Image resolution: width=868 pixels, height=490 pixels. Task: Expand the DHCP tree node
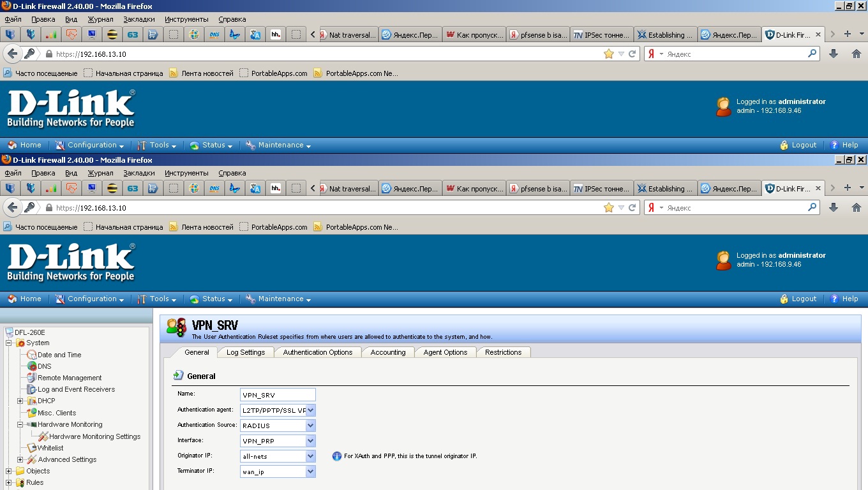tap(20, 401)
